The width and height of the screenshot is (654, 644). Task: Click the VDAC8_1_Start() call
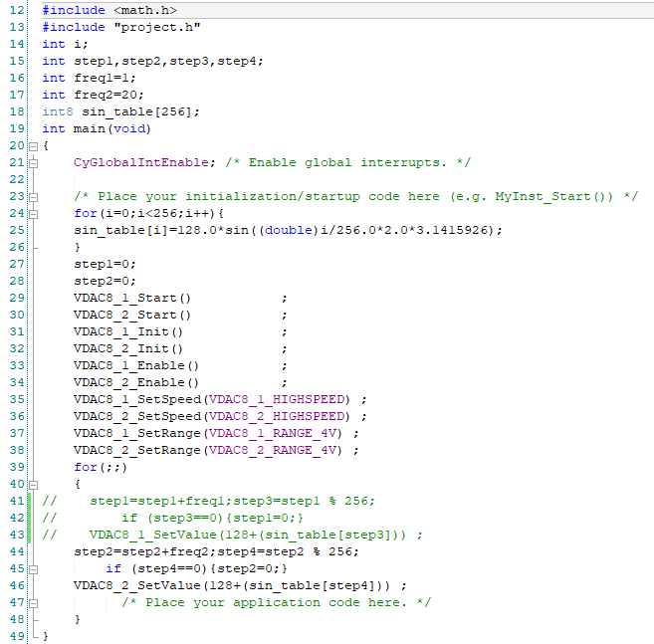click(x=132, y=298)
